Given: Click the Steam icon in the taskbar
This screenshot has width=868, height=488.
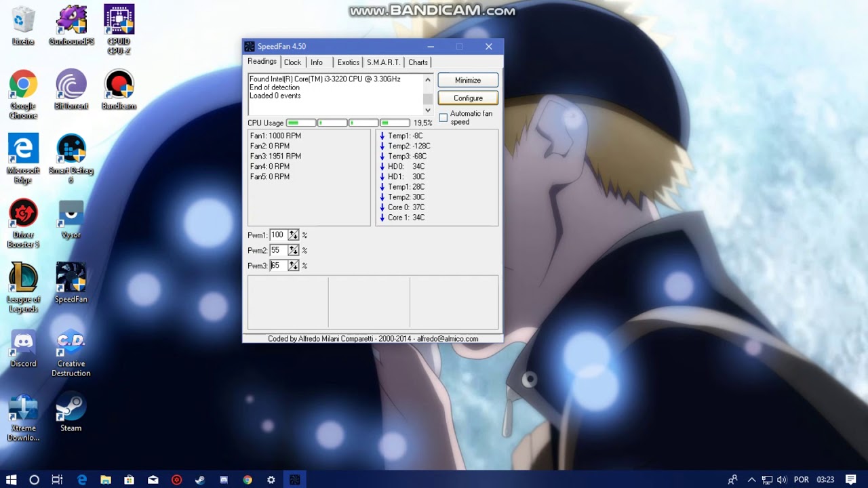Looking at the screenshot, I should 200,480.
